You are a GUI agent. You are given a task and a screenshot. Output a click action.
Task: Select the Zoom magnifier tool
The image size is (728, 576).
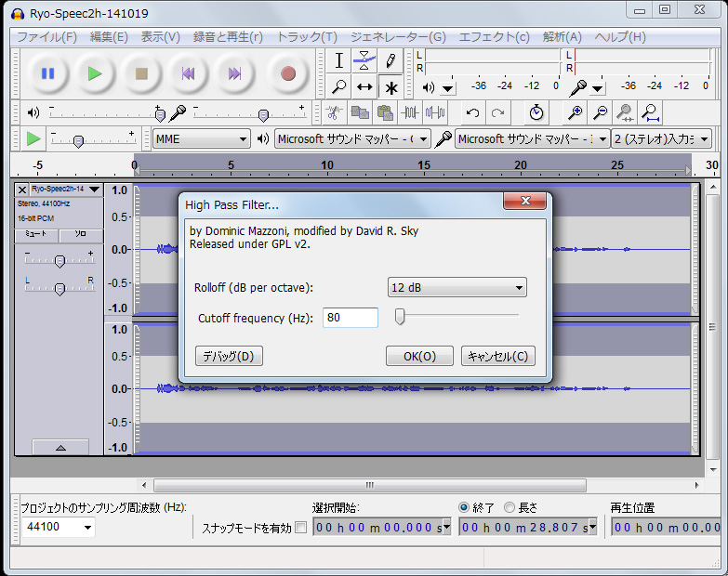[x=339, y=87]
